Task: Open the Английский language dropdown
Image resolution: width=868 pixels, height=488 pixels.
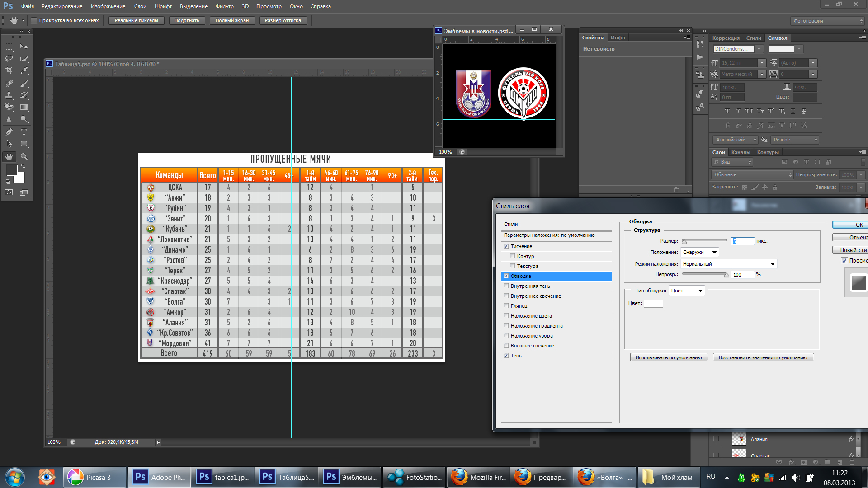Action: coord(735,140)
